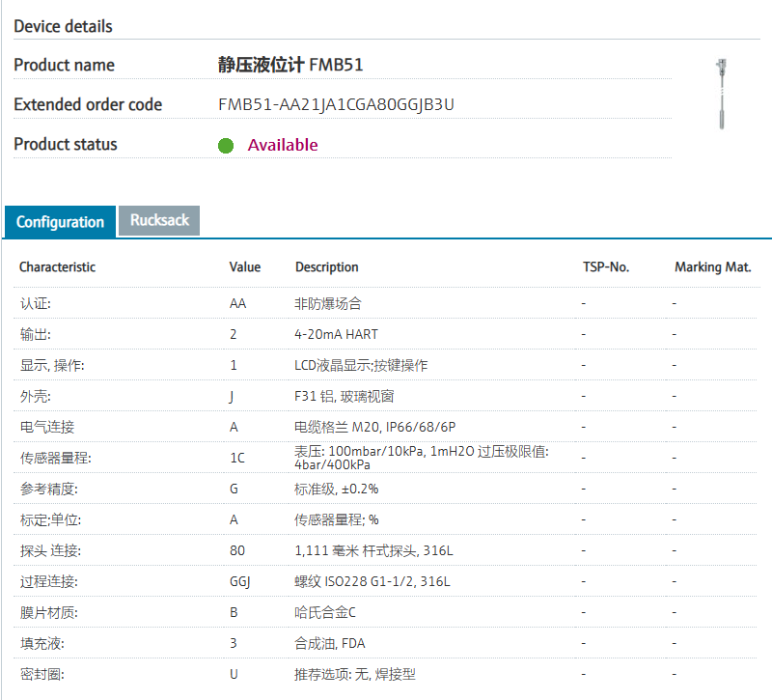Click the Value column header
This screenshot has height=700, width=772.
point(245,267)
